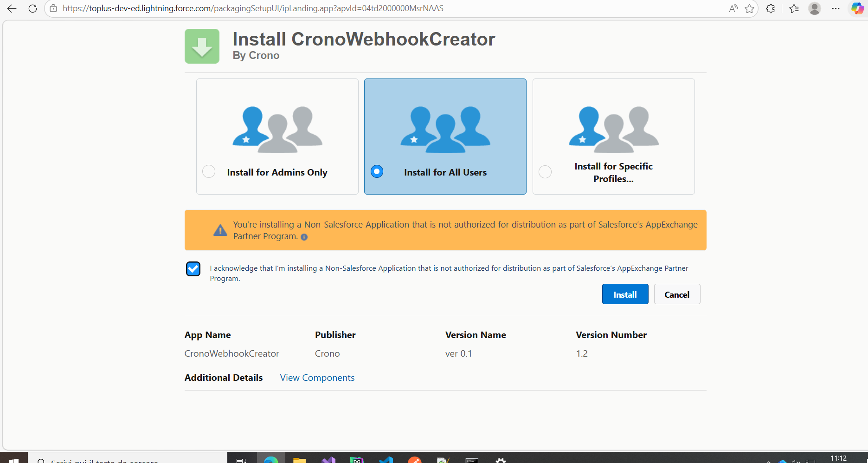
Task: Click the App Name column label
Action: tap(207, 335)
